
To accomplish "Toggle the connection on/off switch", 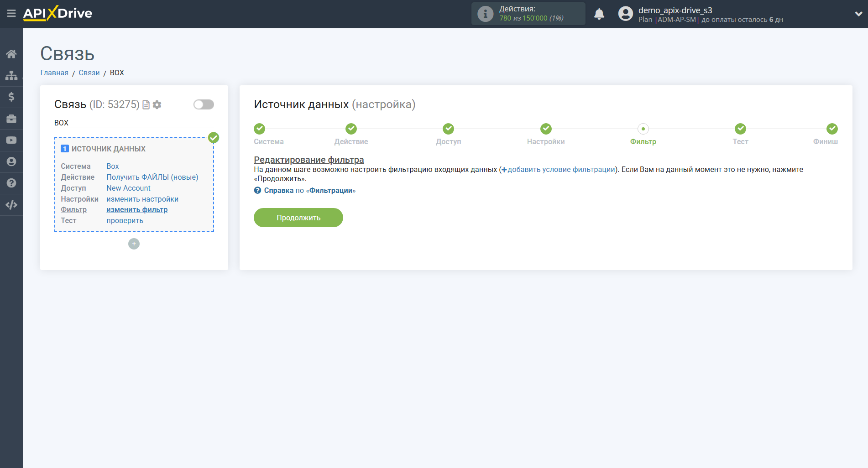I will pos(204,104).
